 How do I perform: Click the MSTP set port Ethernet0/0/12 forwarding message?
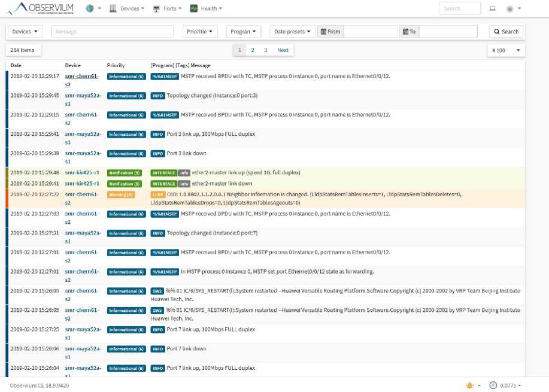(277, 272)
